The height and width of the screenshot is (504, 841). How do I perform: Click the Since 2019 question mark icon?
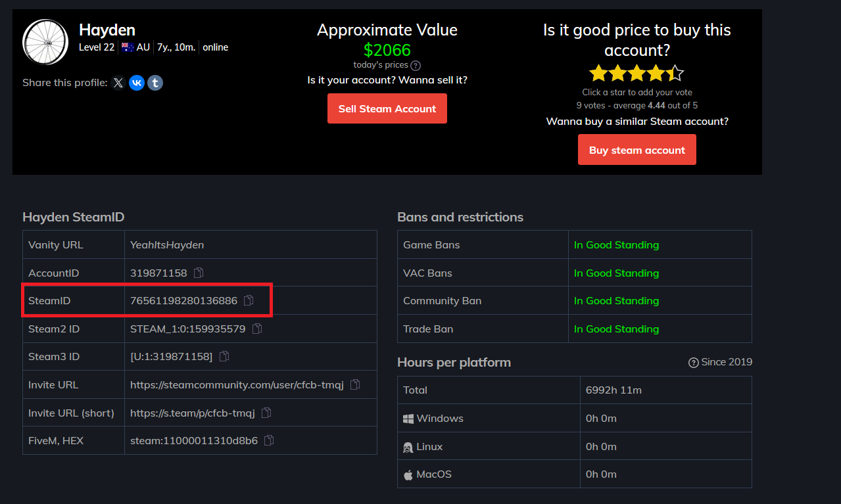click(x=693, y=361)
